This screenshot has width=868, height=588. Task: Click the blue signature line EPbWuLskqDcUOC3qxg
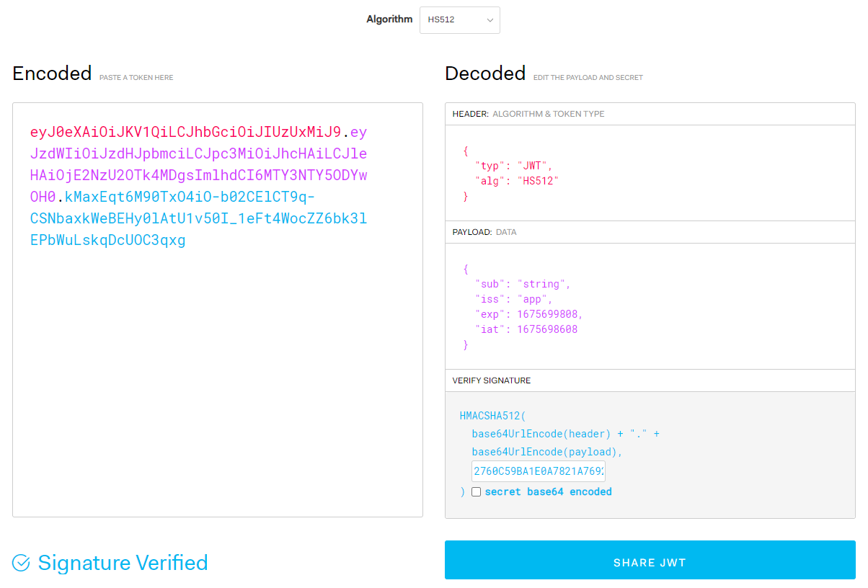(x=108, y=240)
